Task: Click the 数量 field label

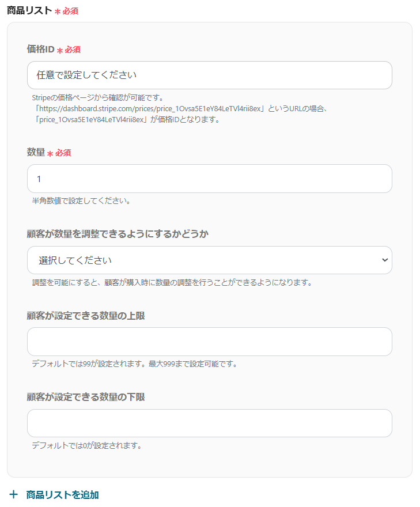Action: pos(36,153)
